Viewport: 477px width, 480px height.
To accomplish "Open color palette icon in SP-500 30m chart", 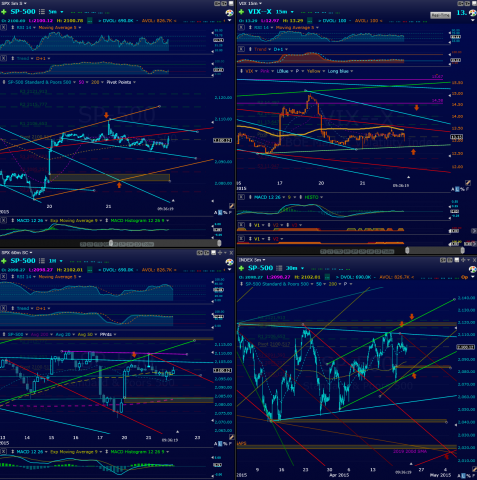I will pyautogui.click(x=473, y=269).
